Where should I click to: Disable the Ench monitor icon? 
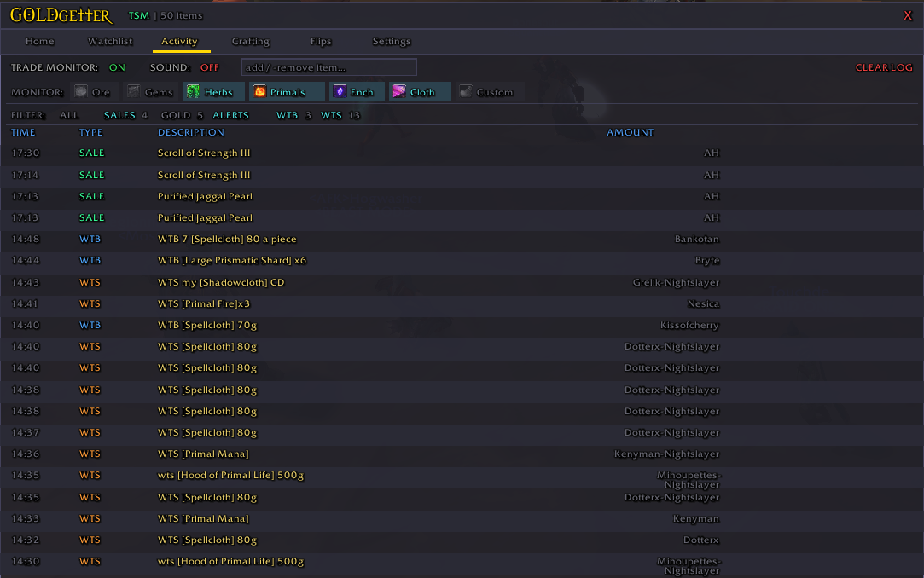pos(340,92)
